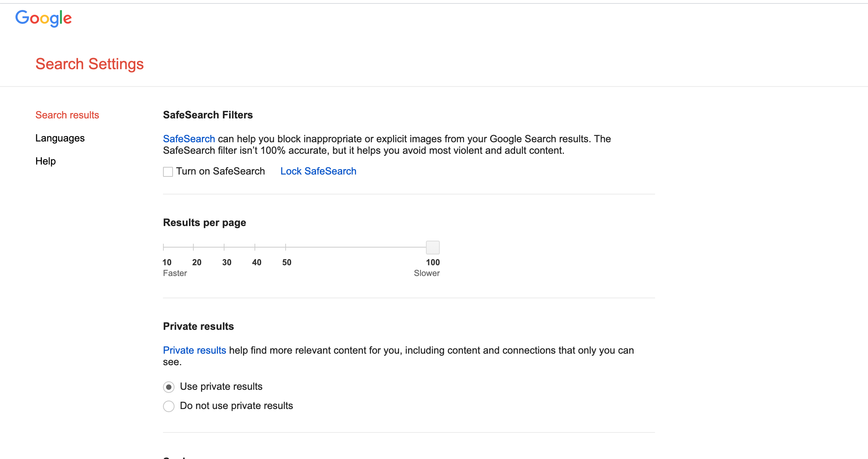The image size is (868, 459).
Task: Enable the Turn on SafeSearch checkbox
Action: pos(168,171)
